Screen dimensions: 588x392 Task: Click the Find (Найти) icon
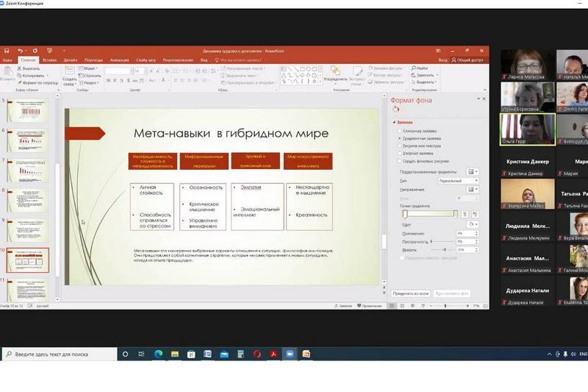click(x=420, y=68)
